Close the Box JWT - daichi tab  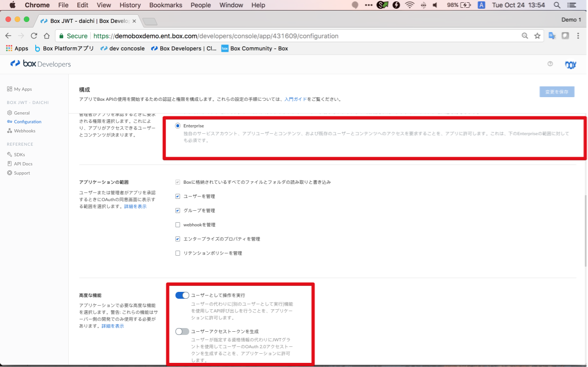tap(134, 21)
